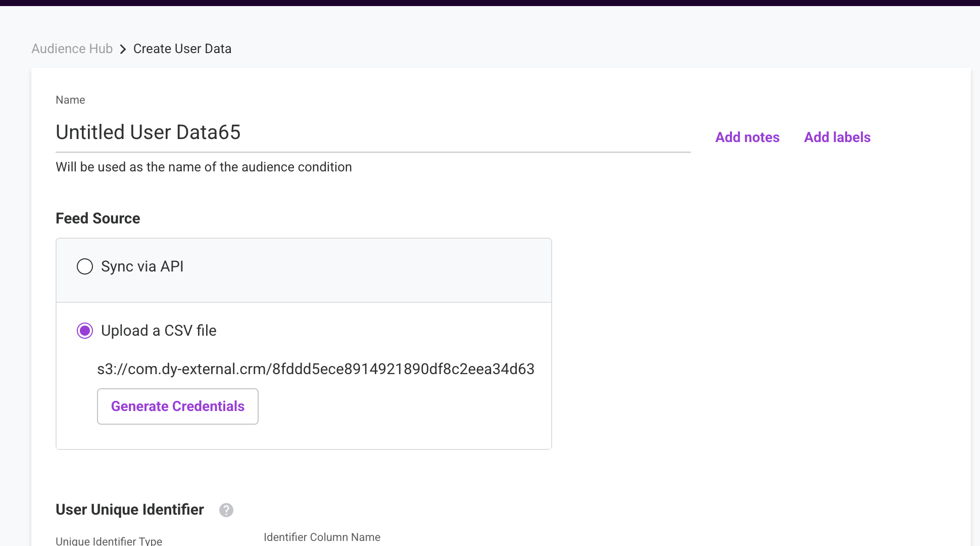Click the Feed Source heading

pyautogui.click(x=98, y=218)
